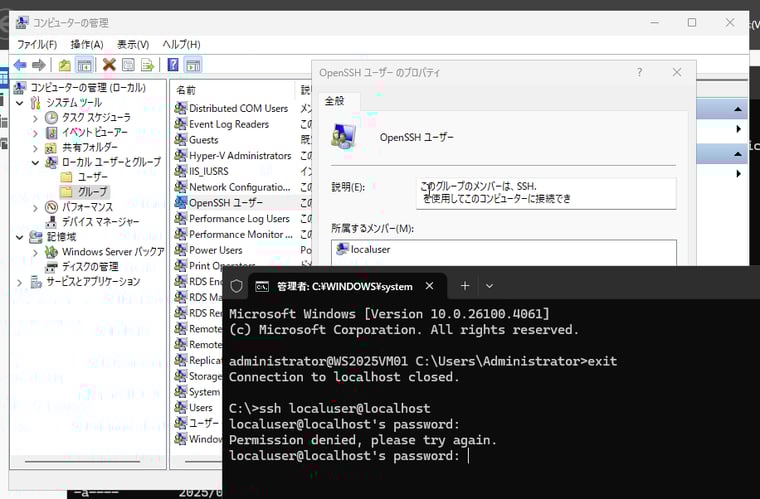760x499 pixels.
Task: Select the terminal tab 管理者: C:\WINDOWS\system
Action: 345,286
